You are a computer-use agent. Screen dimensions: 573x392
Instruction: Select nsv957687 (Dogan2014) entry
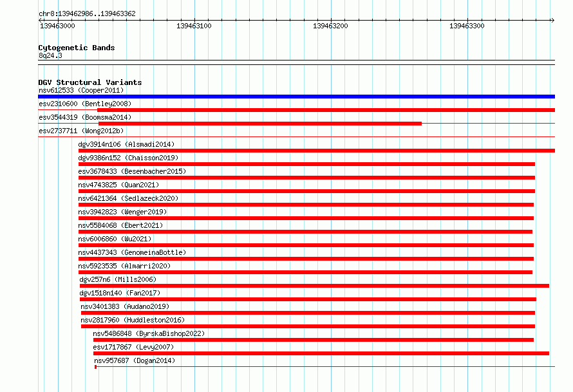pos(135,360)
